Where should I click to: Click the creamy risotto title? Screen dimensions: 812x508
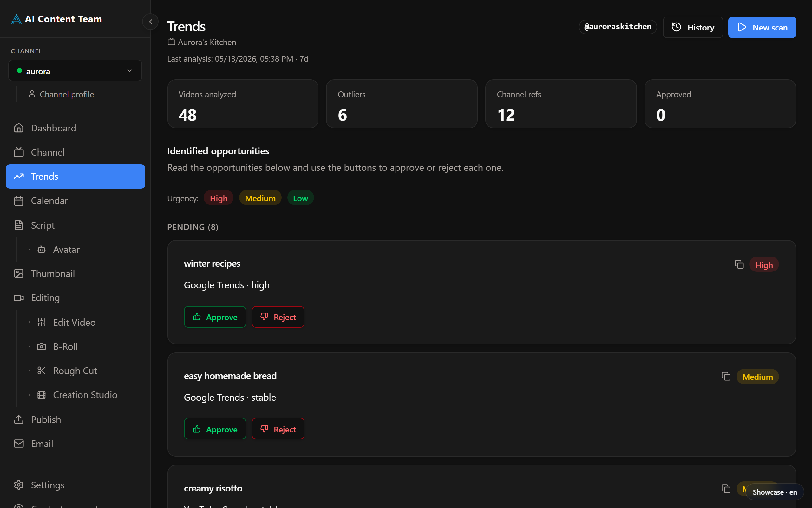coord(213,488)
